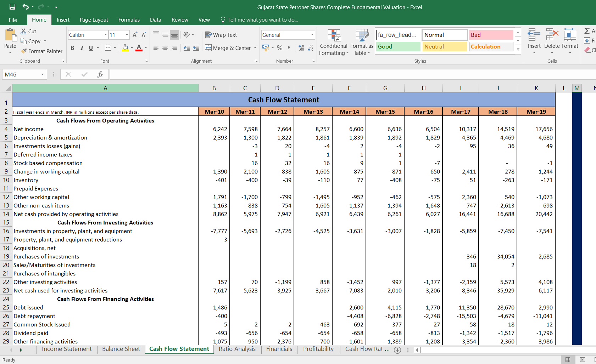Toggle bottom vertical alignment

click(174, 34)
